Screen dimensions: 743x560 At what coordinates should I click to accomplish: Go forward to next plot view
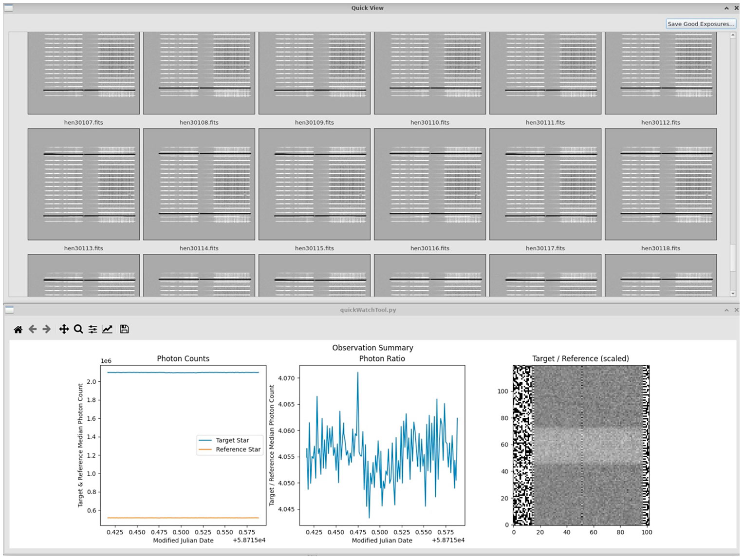pos(47,330)
